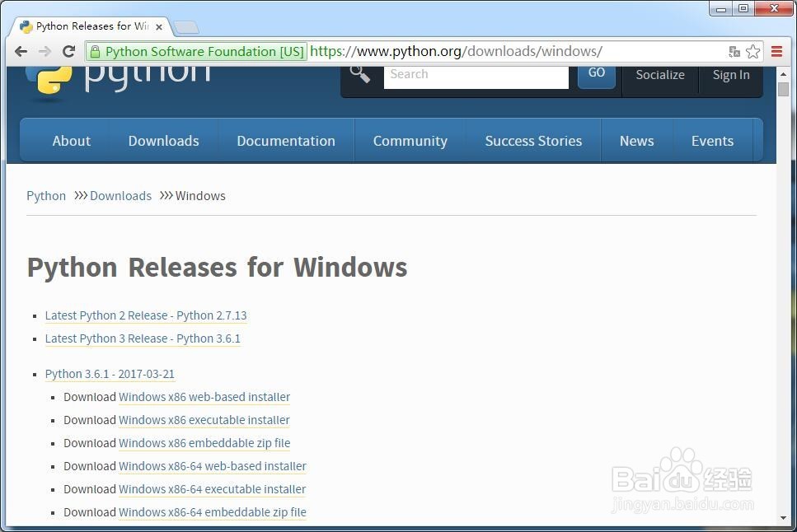Click the Python favicon on the tab
This screenshot has height=532, width=797.
click(x=26, y=26)
